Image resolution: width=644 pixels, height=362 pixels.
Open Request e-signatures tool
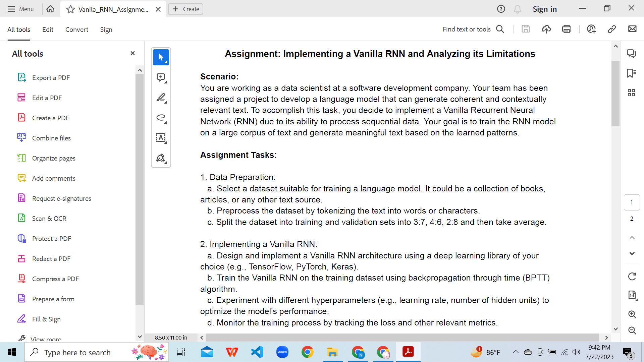point(54,198)
